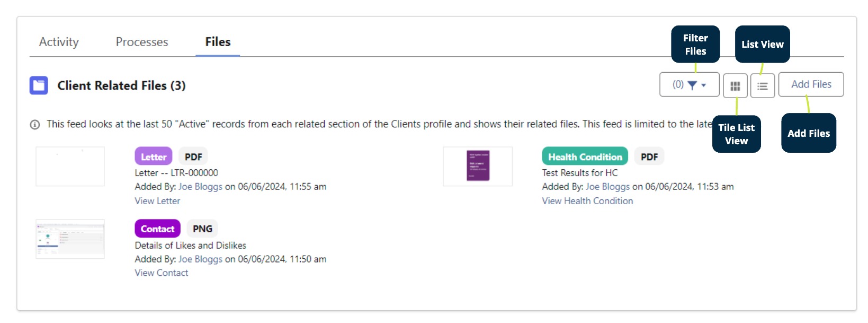The width and height of the screenshot is (868, 323).
Task: Select the Files tab
Action: 218,42
